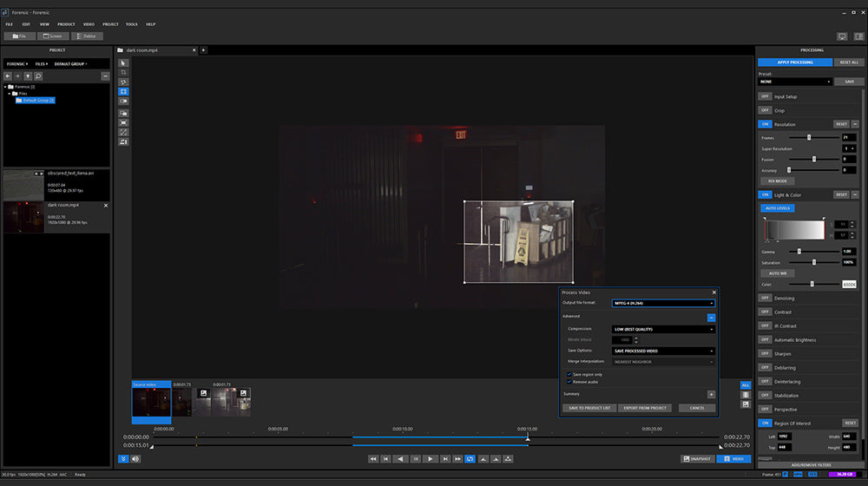This screenshot has height=486, width=868.
Task: Toggle the audio speaker icon below timeline
Action: click(x=135, y=458)
